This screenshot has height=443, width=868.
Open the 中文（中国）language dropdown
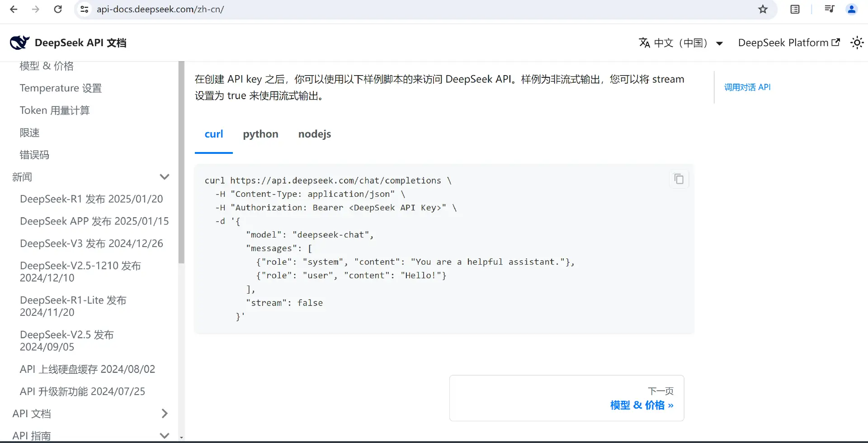681,43
